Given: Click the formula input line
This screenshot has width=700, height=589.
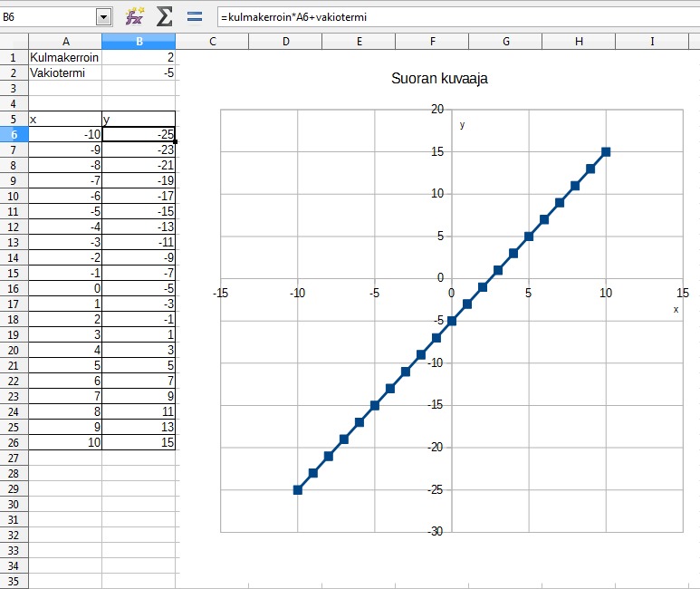Looking at the screenshot, I should pyautogui.click(x=458, y=17).
